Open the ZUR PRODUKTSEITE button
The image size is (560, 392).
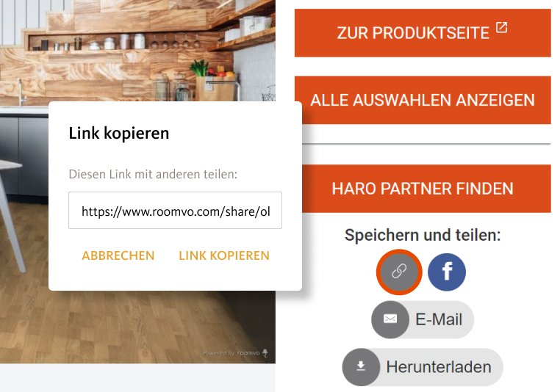pos(423,33)
